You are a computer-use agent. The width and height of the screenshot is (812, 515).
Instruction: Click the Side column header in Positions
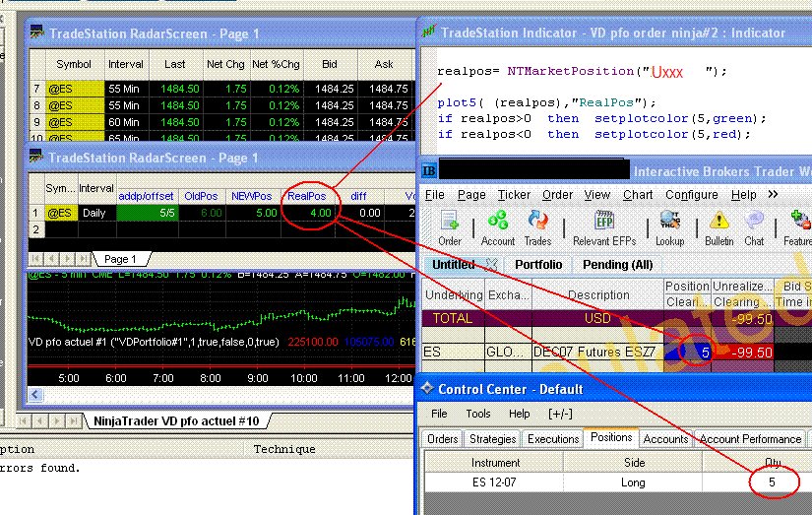[633, 462]
